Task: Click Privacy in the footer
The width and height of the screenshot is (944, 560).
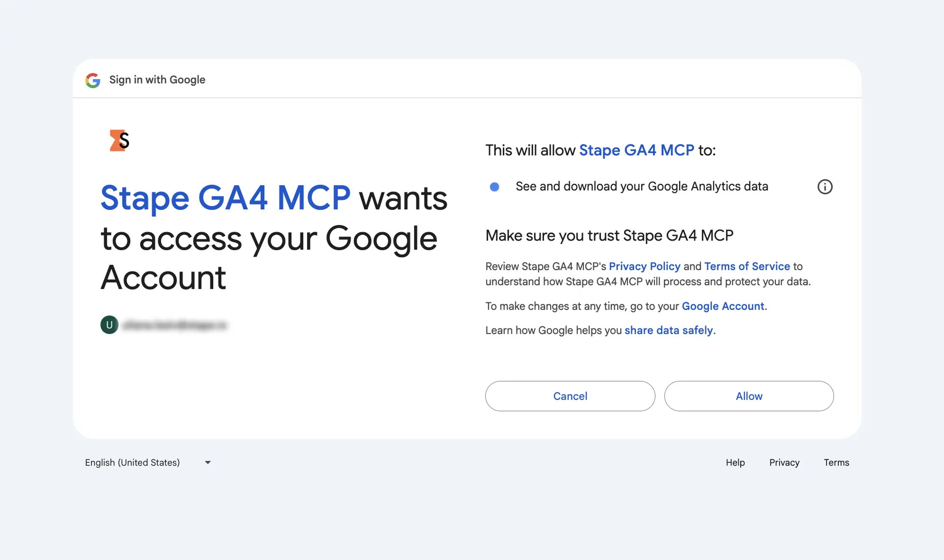Action: click(784, 462)
